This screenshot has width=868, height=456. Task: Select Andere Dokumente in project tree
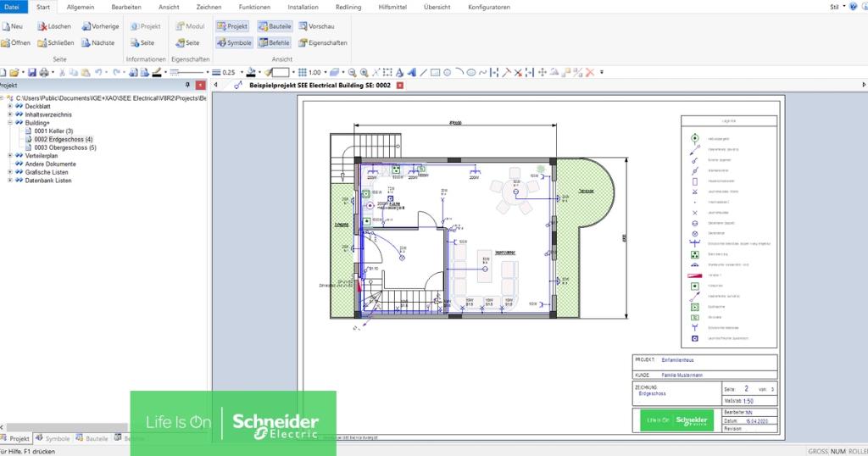pyautogui.click(x=50, y=164)
